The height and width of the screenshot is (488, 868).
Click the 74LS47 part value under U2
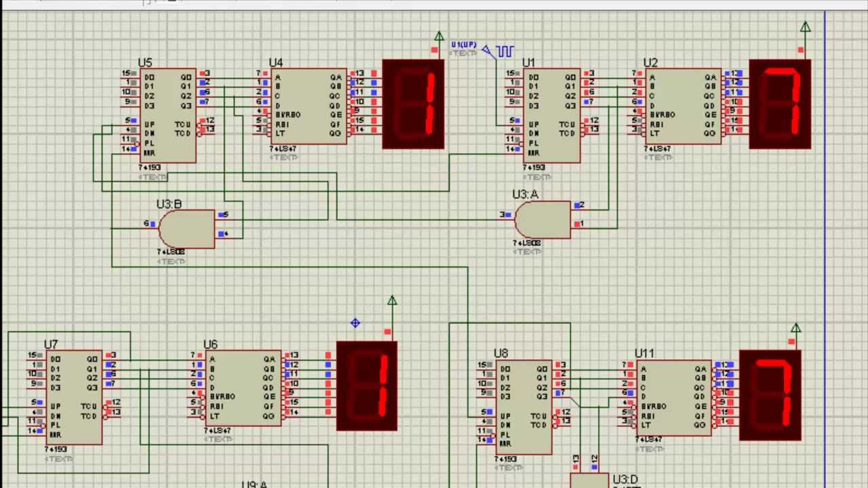pos(658,148)
